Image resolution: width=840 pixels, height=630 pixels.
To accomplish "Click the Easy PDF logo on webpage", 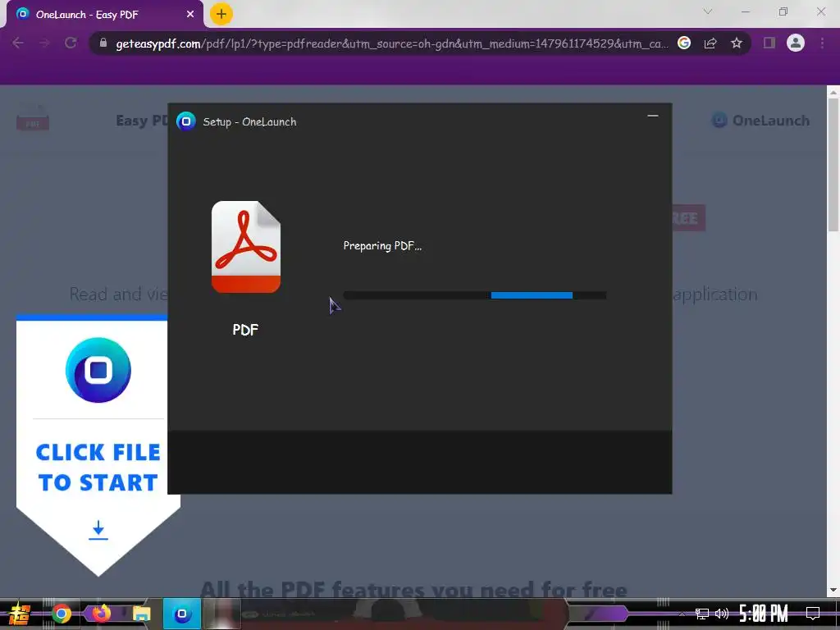I will [33, 118].
